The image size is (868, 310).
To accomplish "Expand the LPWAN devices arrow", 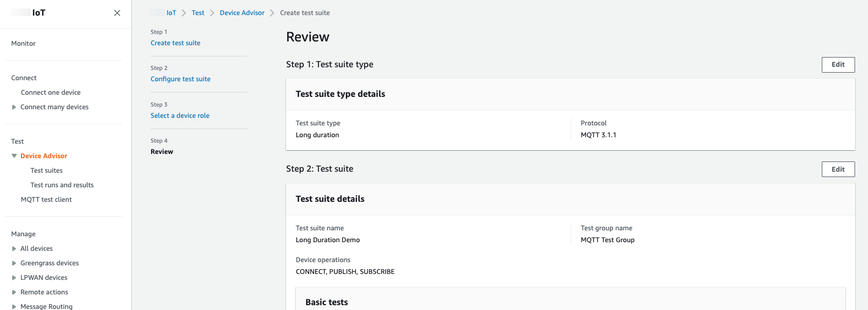I will 14,278.
